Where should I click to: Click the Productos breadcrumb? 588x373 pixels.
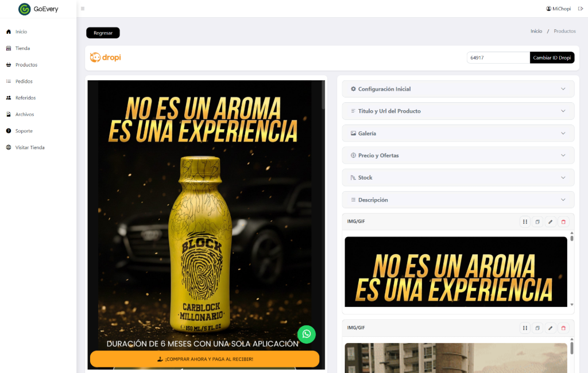click(x=565, y=31)
